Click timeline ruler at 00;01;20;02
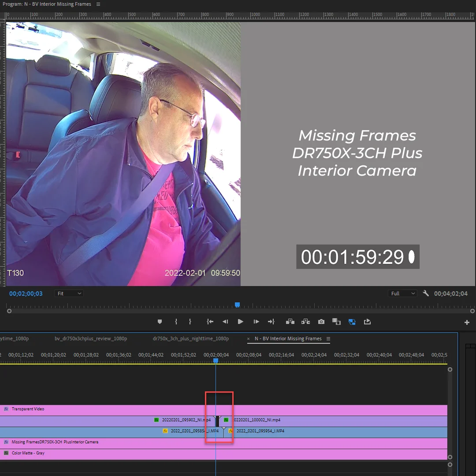Viewport: 476px width, 476px height. (53, 354)
